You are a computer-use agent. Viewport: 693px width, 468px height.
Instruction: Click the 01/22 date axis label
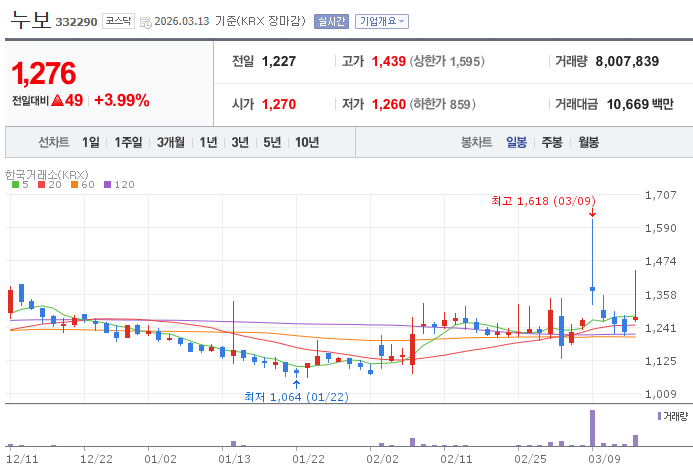pos(308,459)
